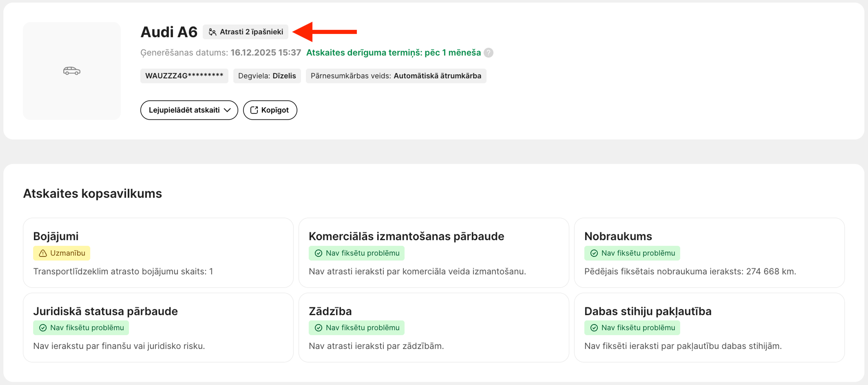Click the Atskaites kopsavilkums heading
Screen dimensions: 868x385
[92, 194]
